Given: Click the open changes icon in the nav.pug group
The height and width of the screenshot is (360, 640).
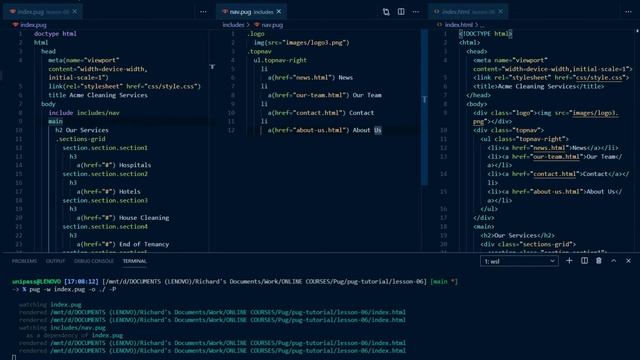Looking at the screenshot, I should (386, 12).
